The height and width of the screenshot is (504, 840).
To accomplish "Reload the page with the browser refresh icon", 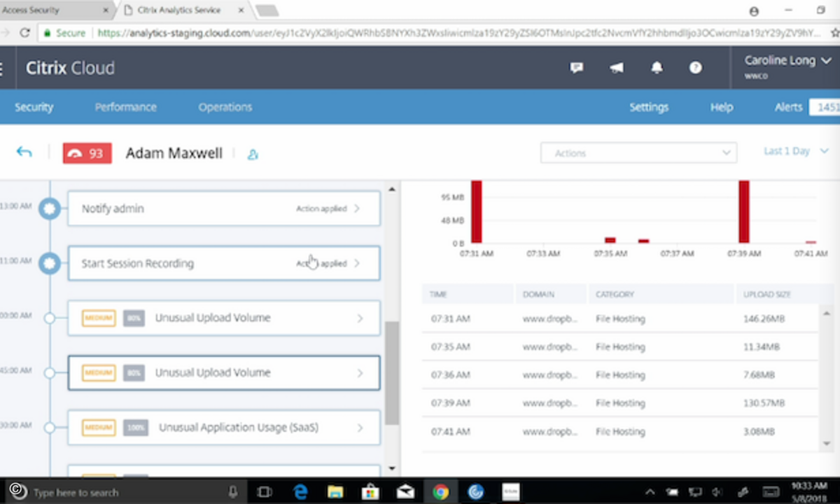I will coord(24,33).
